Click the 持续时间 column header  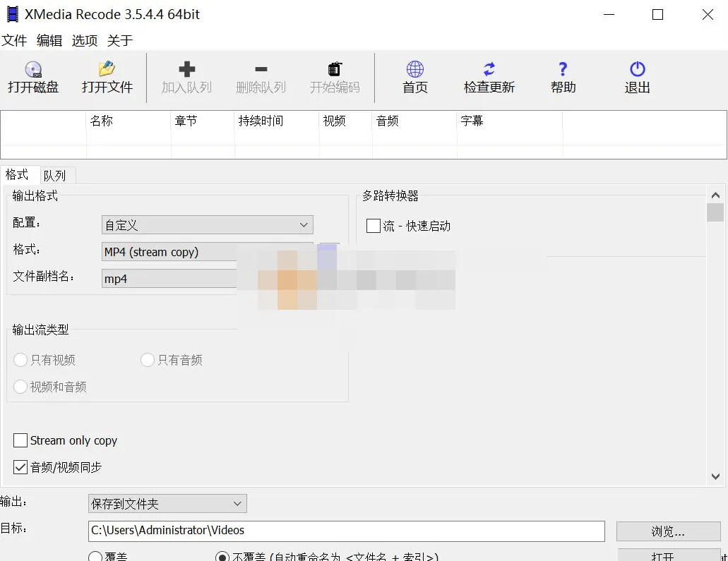point(277,121)
